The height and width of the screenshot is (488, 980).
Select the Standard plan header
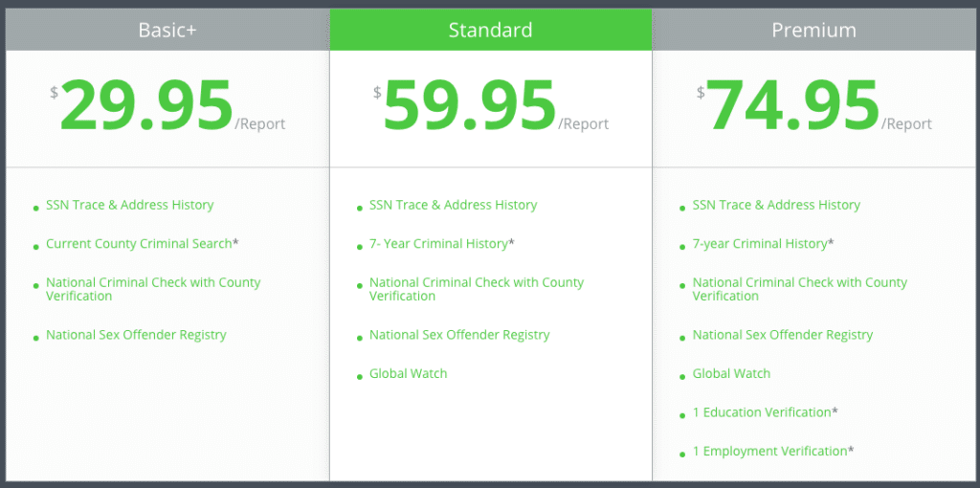click(x=491, y=30)
